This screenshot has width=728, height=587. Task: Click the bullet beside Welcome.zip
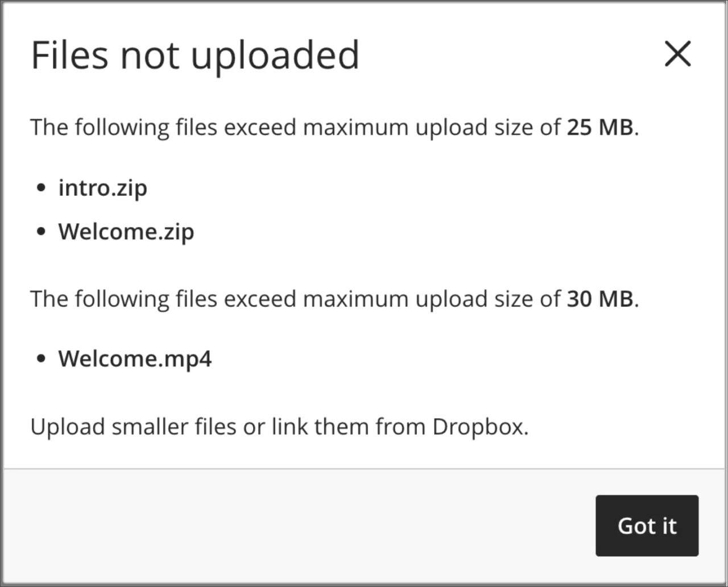pyautogui.click(x=41, y=230)
